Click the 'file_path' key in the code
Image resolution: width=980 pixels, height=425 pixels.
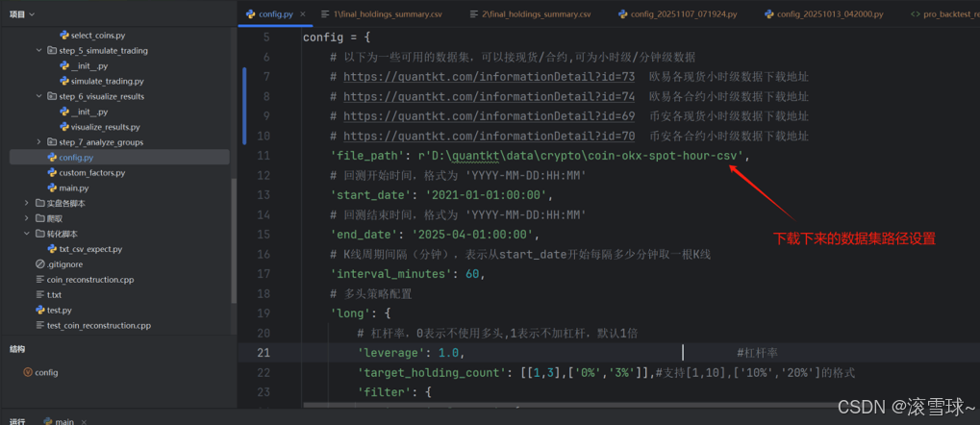point(367,156)
